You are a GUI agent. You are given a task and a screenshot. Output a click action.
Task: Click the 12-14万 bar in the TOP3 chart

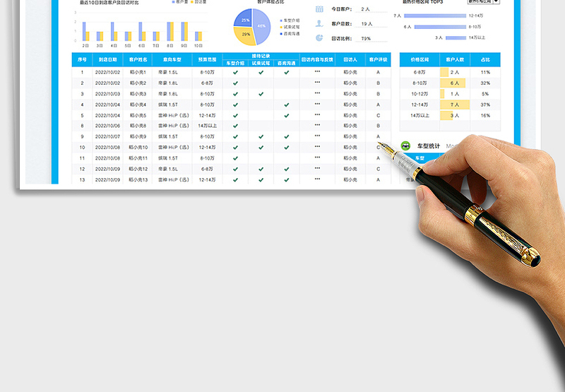(x=438, y=16)
